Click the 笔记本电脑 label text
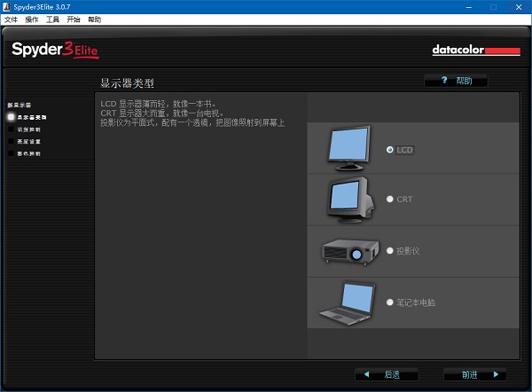This screenshot has height=392, width=532. coord(416,302)
